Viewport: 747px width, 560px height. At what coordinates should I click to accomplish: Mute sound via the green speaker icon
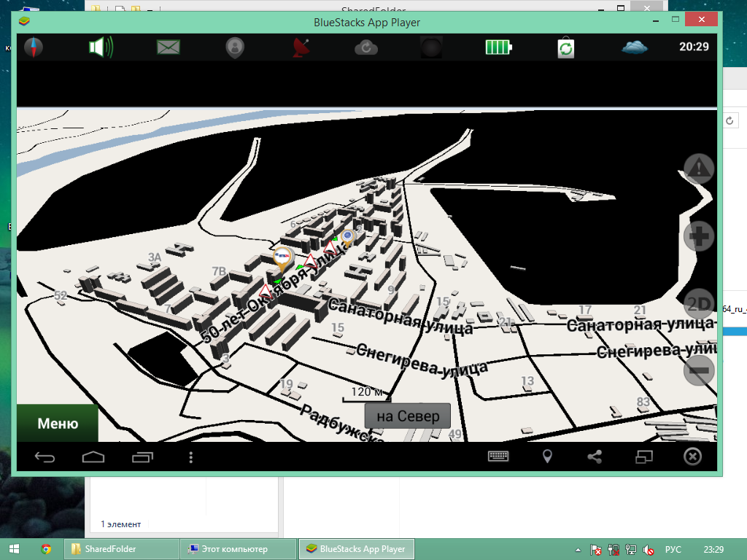101,47
